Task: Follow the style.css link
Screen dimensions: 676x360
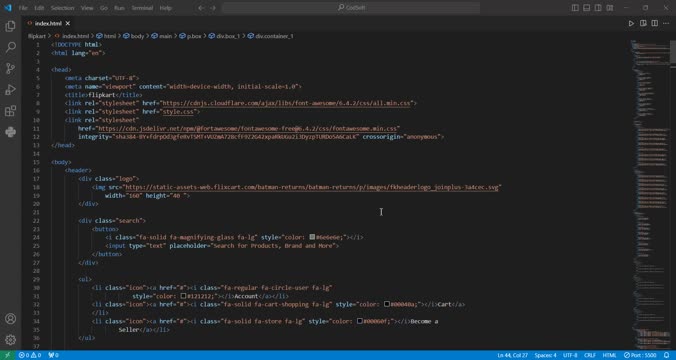Action: tap(178, 112)
